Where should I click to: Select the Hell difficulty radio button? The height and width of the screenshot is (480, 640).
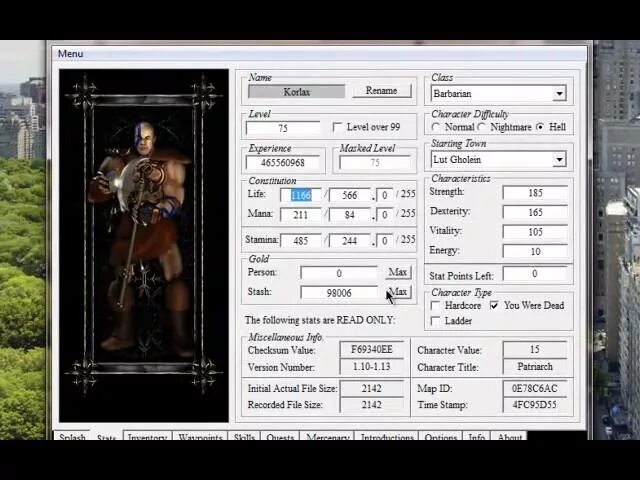(x=540, y=127)
